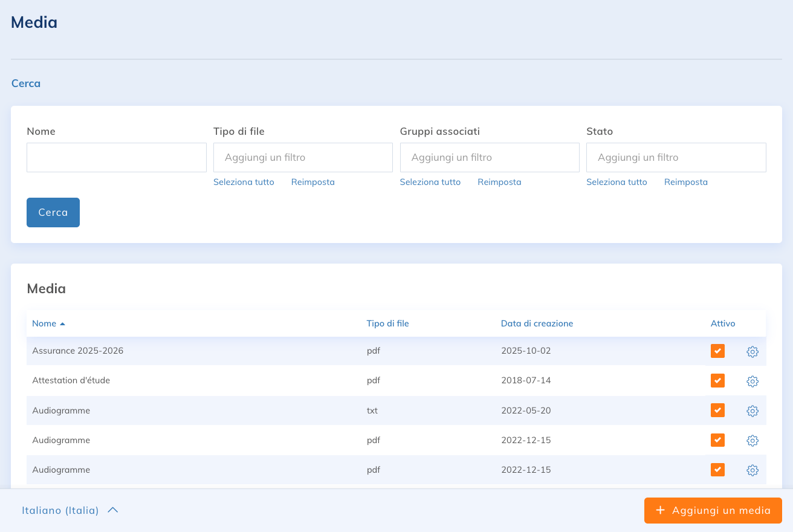This screenshot has height=532, width=793.
Task: Click the gear icon for the txt Audiogramme
Action: tap(753, 411)
